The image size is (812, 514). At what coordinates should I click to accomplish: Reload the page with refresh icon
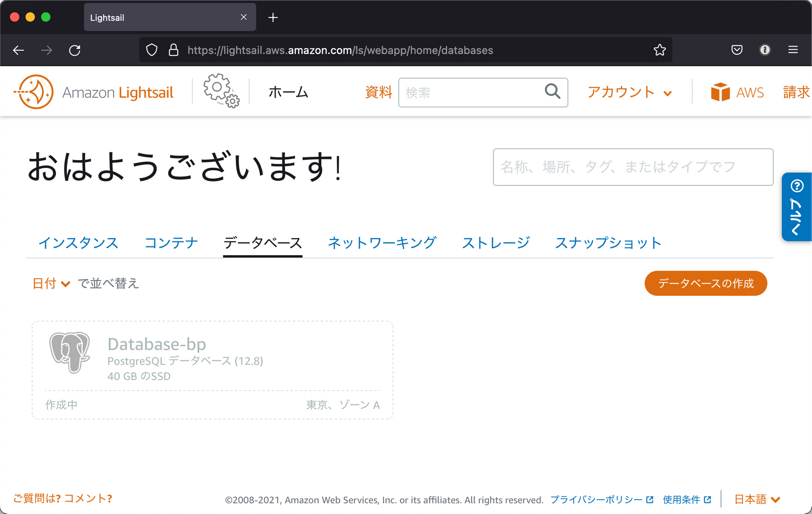coord(75,50)
